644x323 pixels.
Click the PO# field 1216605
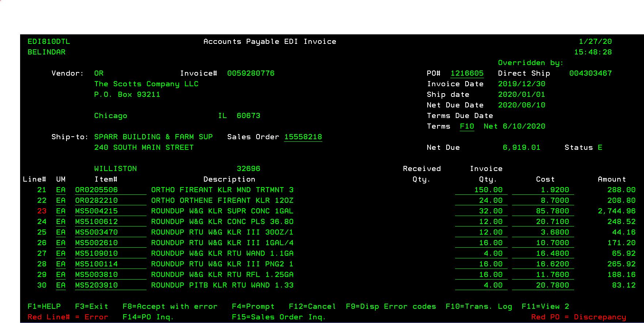pos(467,73)
